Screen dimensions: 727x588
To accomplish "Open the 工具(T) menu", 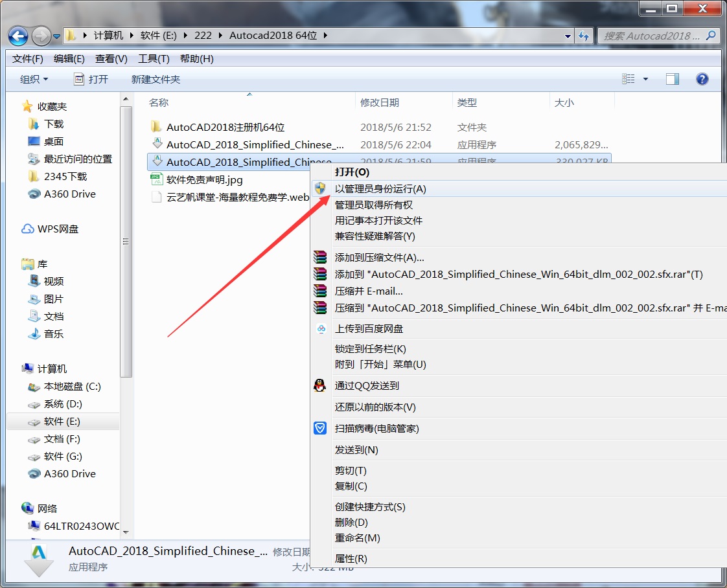I will point(154,59).
